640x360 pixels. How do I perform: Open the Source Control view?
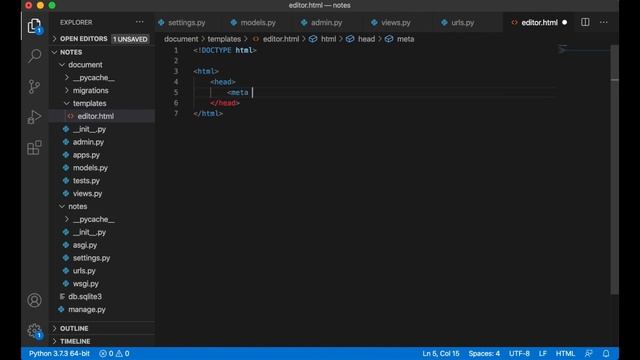(34, 87)
